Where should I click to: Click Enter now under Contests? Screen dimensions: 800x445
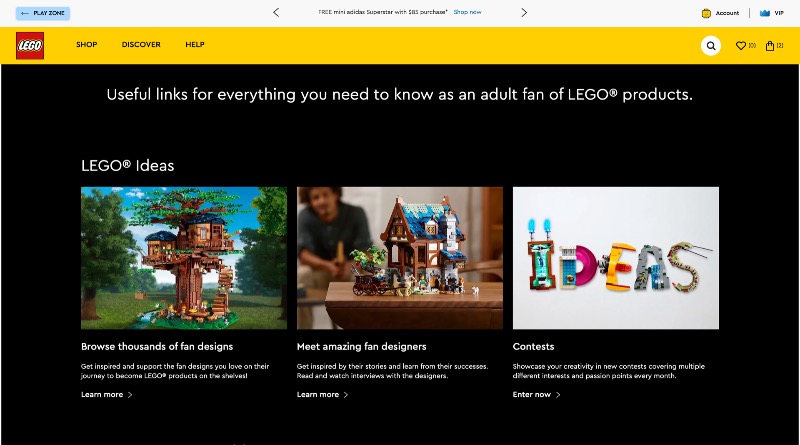coord(536,394)
